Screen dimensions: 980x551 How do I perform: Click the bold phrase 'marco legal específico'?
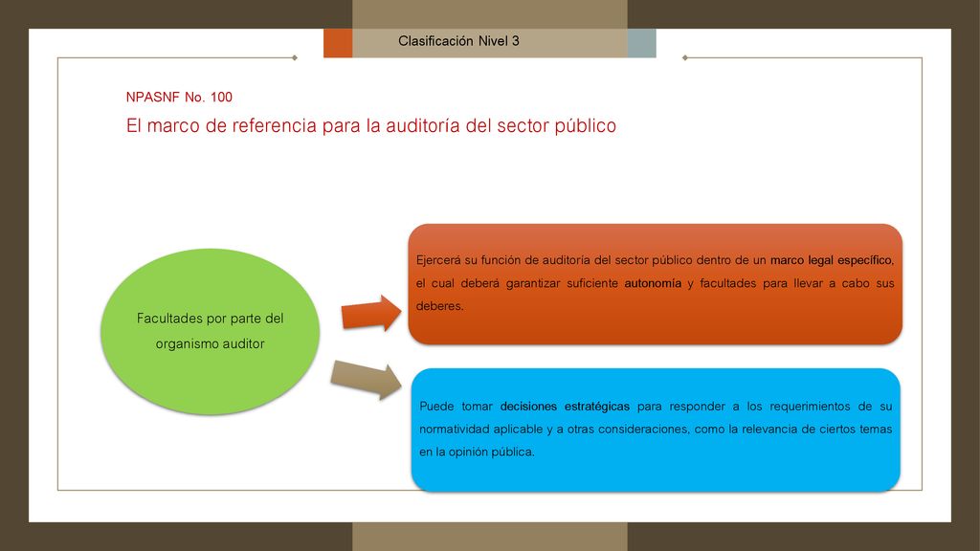(x=831, y=260)
